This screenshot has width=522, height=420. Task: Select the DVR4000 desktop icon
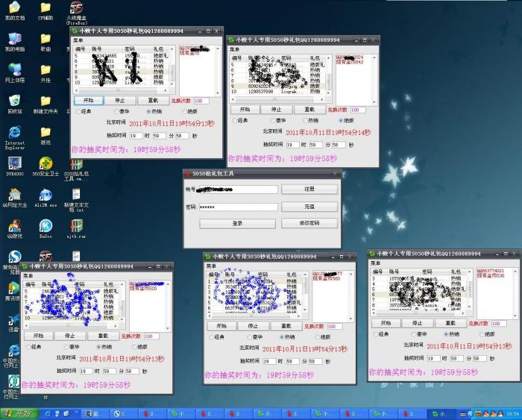pos(15,167)
